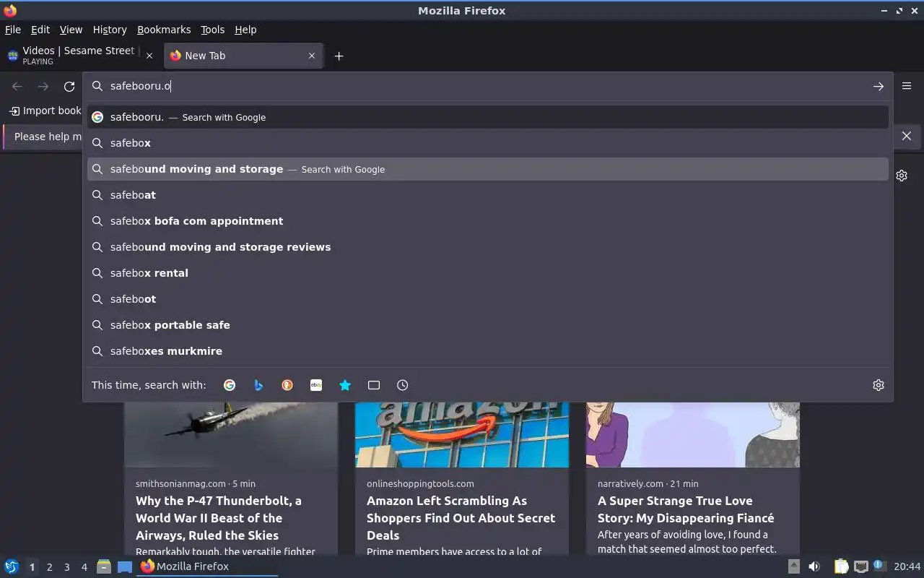Screen dimensions: 924x578
Task: Open the Help menu
Action: pos(245,30)
